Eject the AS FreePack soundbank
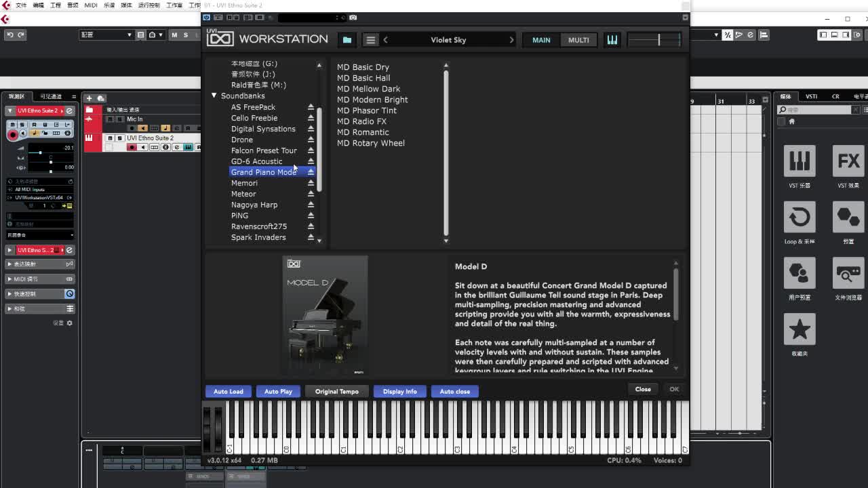Image resolution: width=868 pixels, height=488 pixels. point(311,107)
